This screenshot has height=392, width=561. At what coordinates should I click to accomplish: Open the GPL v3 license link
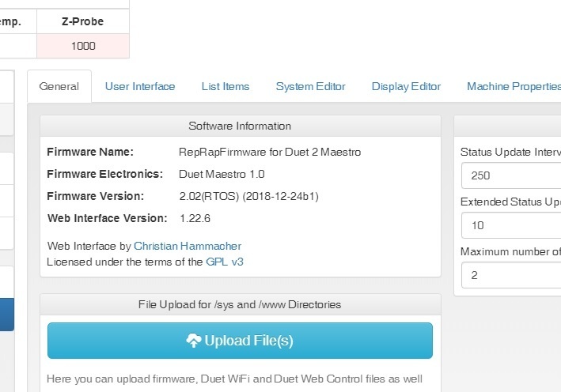pyautogui.click(x=225, y=262)
